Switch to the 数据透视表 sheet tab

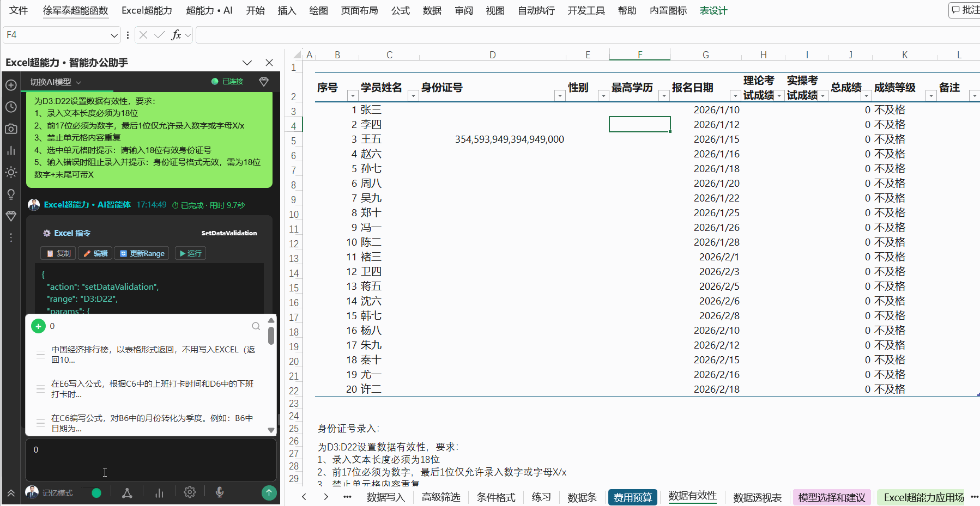(x=758, y=497)
